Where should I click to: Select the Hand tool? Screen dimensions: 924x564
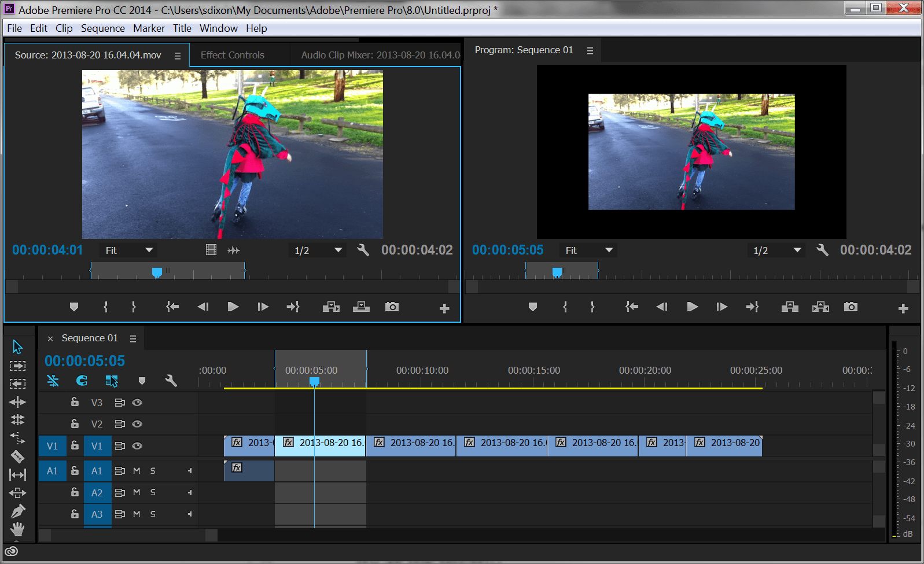point(17,529)
